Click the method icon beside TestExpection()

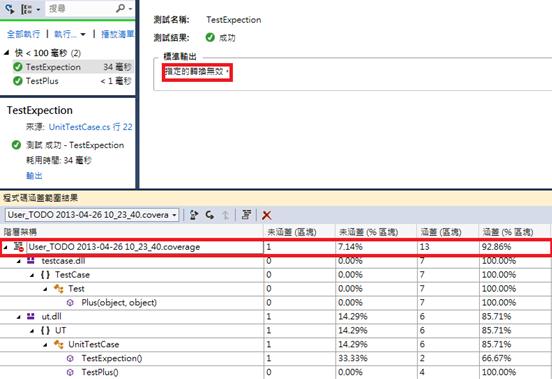click(70, 358)
